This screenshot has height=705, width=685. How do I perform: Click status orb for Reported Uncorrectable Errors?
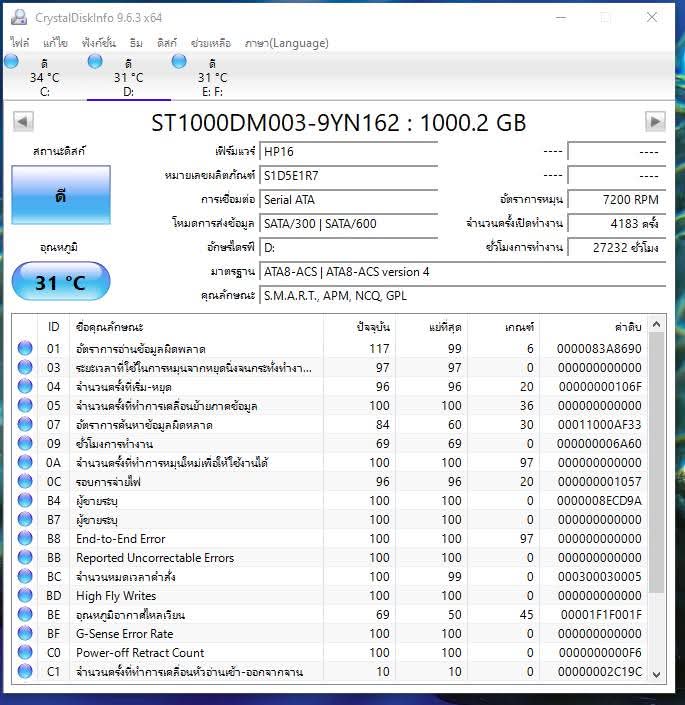[25, 557]
